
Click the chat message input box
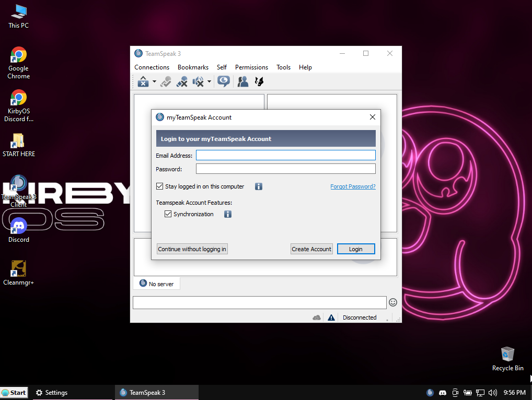click(260, 302)
